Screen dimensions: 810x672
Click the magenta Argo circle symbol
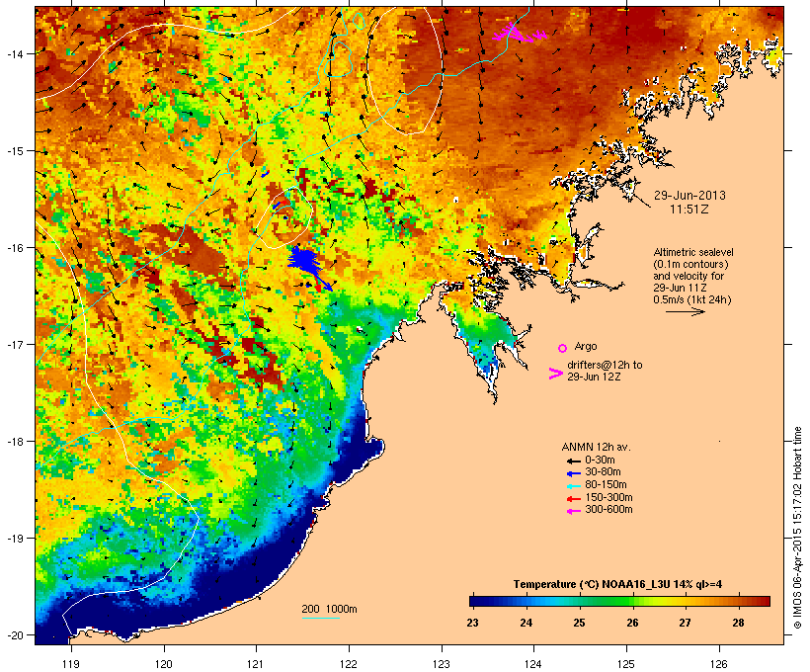click(x=563, y=348)
